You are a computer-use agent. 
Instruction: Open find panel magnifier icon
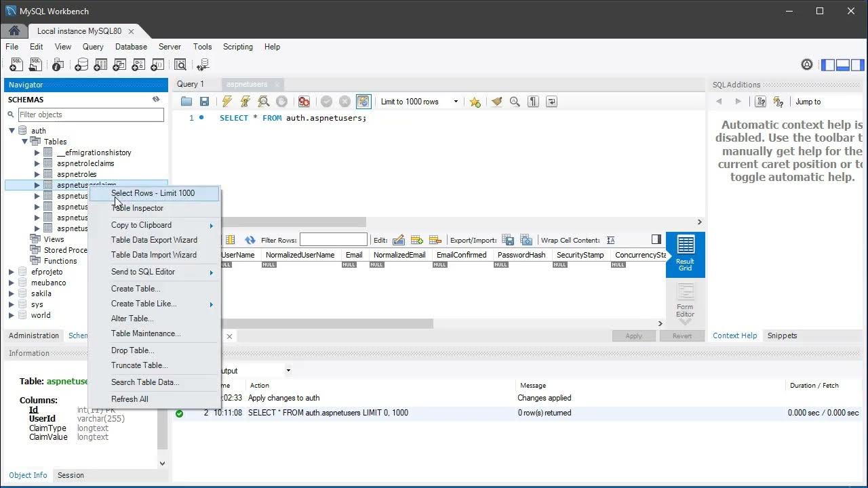tap(515, 102)
